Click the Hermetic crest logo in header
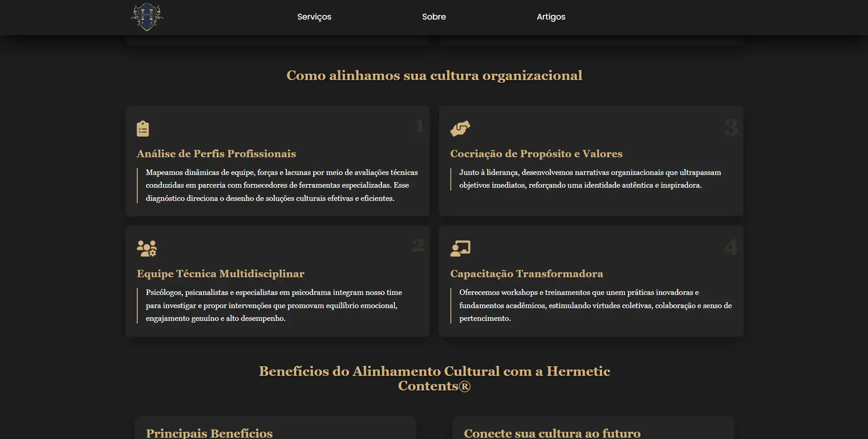Screen dimensions: 868x439 (147, 17)
